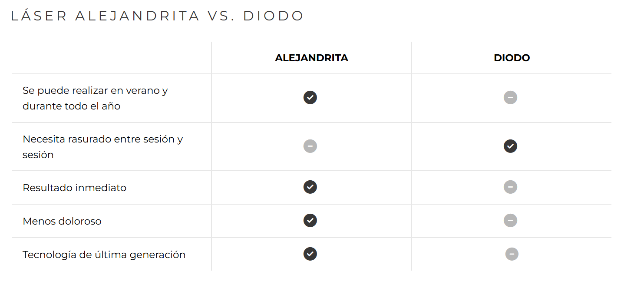This screenshot has width=644, height=298.
Task: Click Alejandrita checkmark for Resultado inmediato
Action: 310,187
